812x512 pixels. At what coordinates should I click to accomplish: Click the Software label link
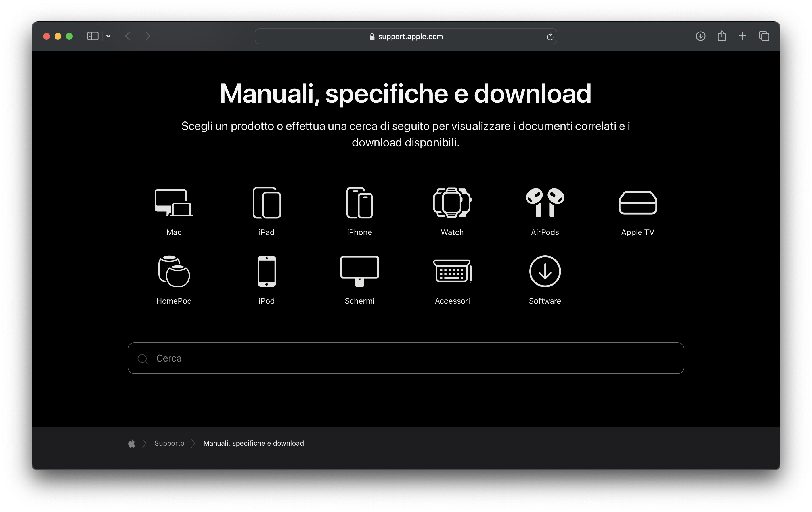(x=545, y=301)
